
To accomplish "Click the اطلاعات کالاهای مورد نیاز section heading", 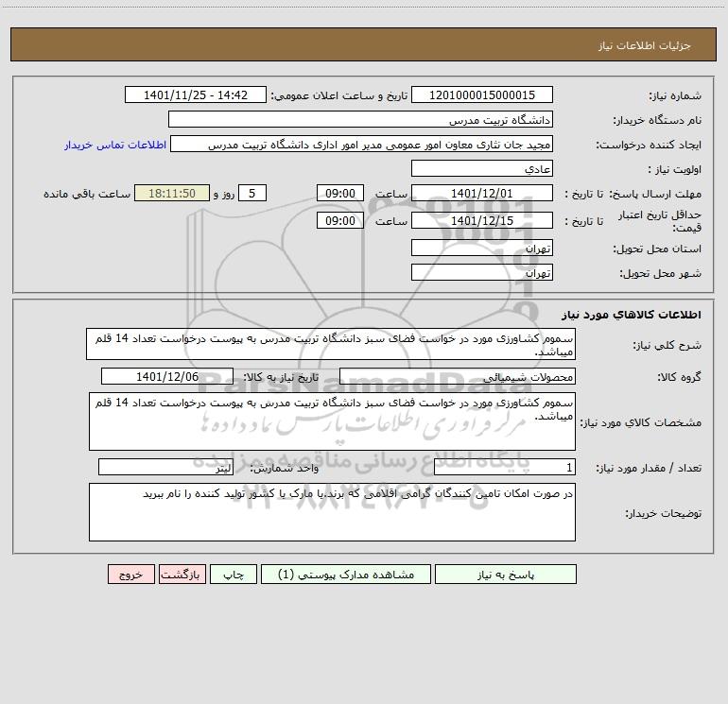I will pos(632,315).
